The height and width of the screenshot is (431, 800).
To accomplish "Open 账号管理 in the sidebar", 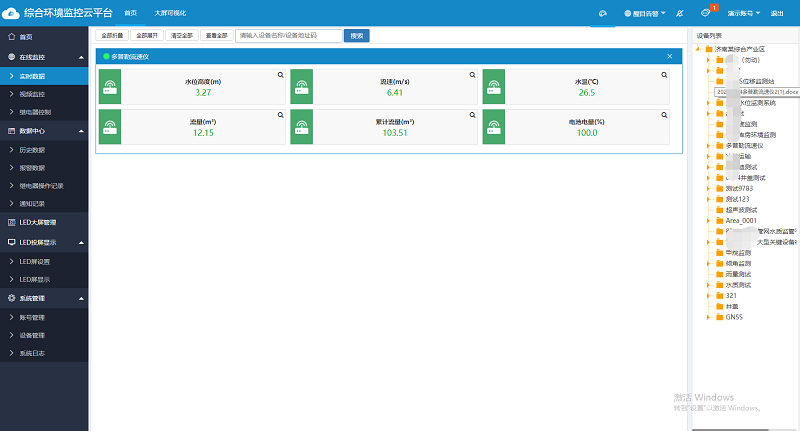I will (44, 317).
